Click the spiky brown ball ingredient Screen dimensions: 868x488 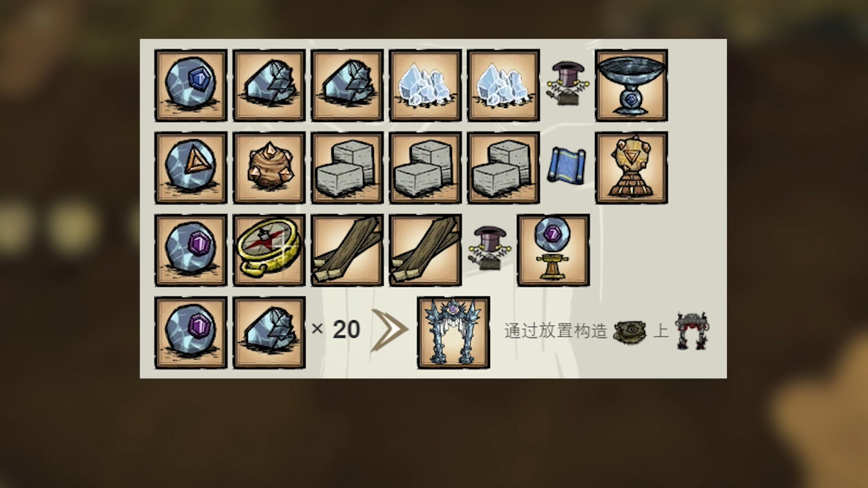(x=269, y=168)
